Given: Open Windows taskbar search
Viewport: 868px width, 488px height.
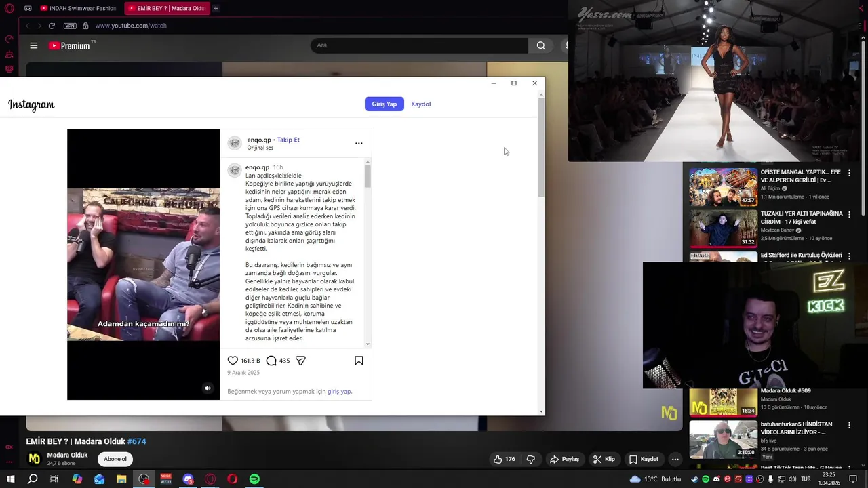Looking at the screenshot, I should (x=33, y=479).
